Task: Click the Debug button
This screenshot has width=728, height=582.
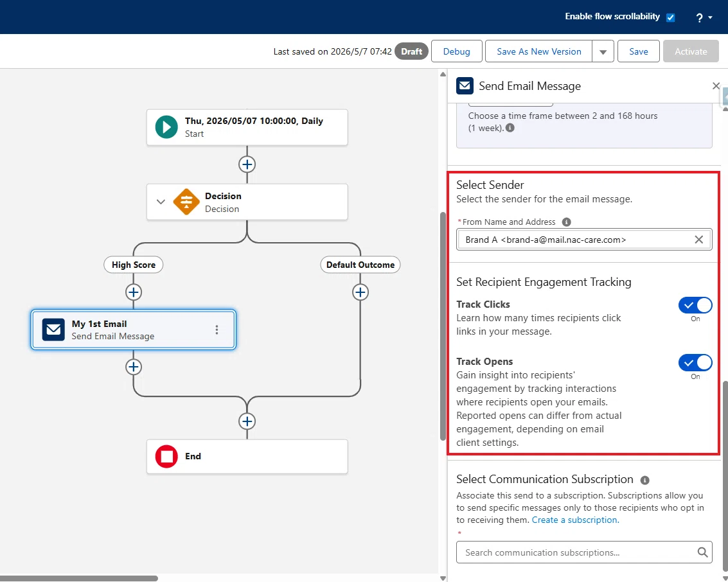Action: (x=456, y=51)
